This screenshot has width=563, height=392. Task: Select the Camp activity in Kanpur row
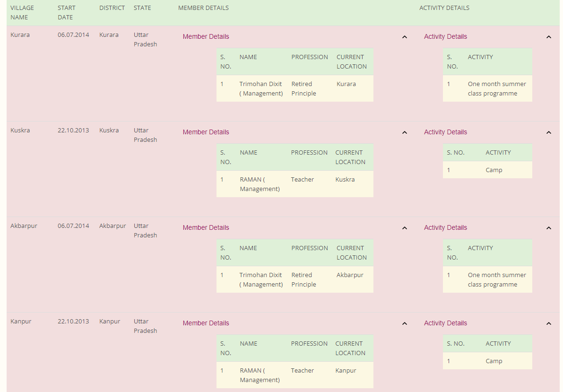[494, 361]
